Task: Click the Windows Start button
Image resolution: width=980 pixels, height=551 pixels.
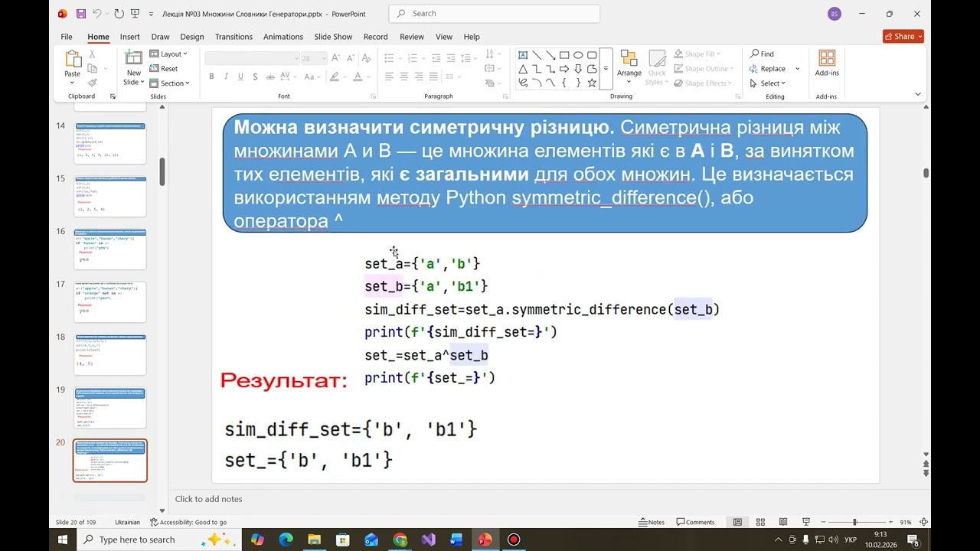Action: [x=64, y=540]
